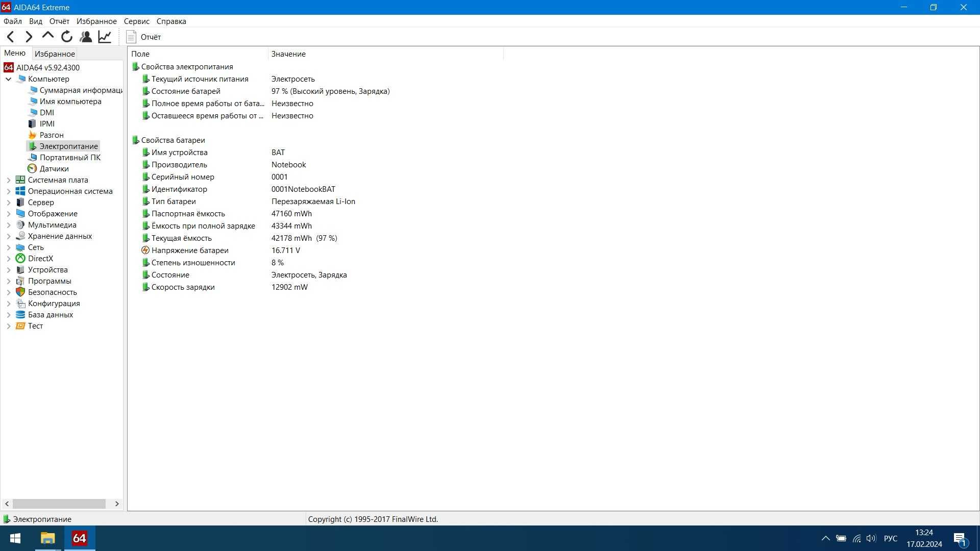The height and width of the screenshot is (551, 980).
Task: Click the База данных database icon
Action: (20, 315)
